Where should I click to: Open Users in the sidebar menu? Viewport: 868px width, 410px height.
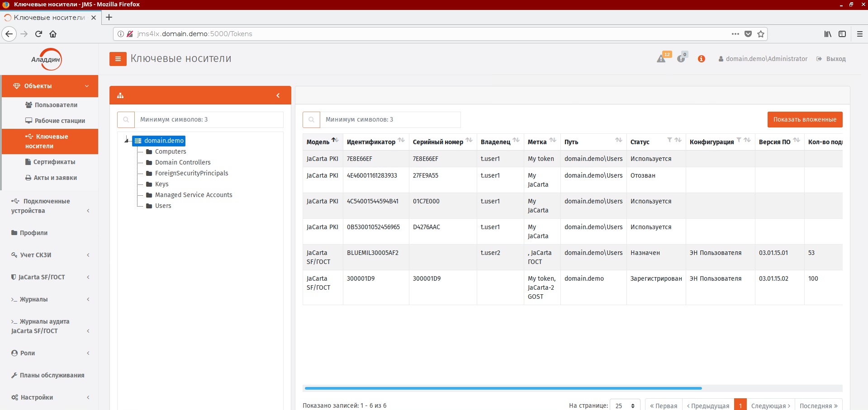(x=56, y=105)
